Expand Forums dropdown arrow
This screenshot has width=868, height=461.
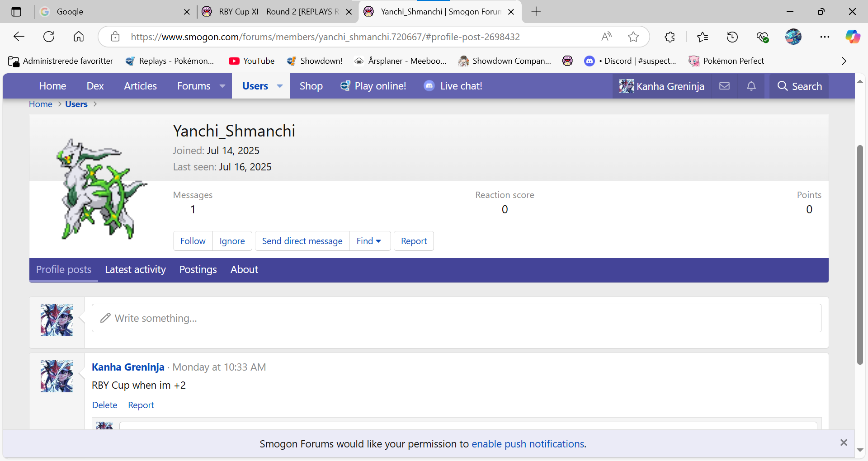tap(222, 86)
